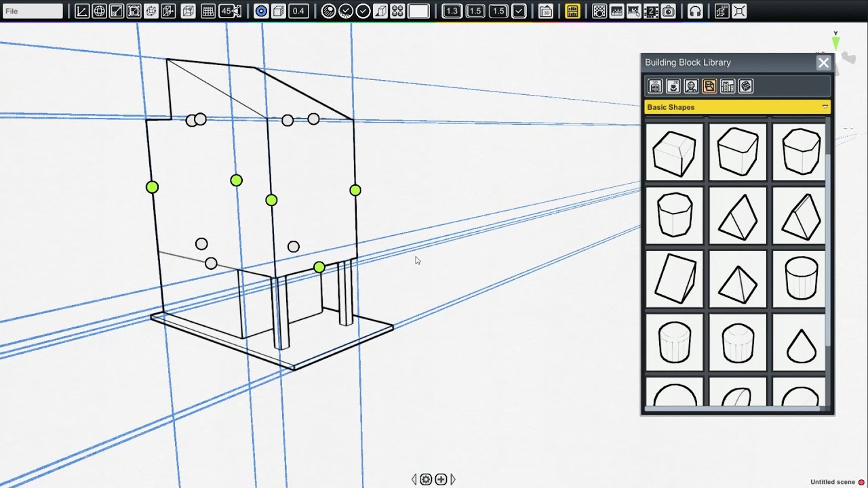Click the 1.3 line width button
The height and width of the screenshot is (488, 868).
452,11
